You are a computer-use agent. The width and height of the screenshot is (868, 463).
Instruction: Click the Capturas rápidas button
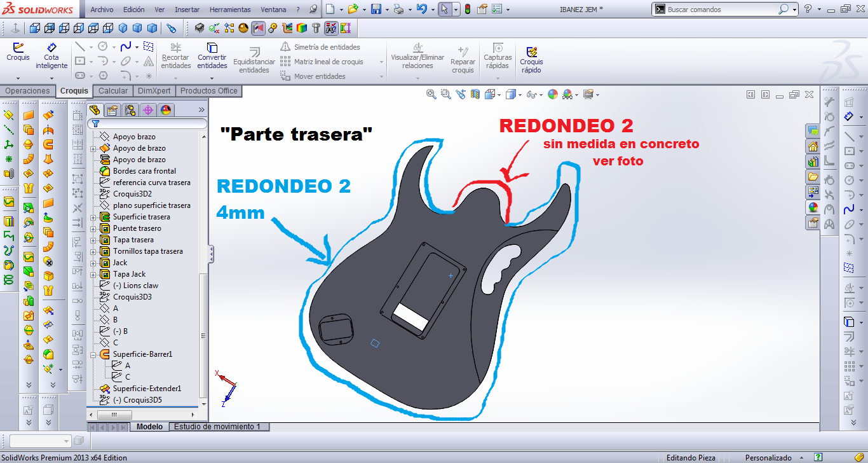498,56
